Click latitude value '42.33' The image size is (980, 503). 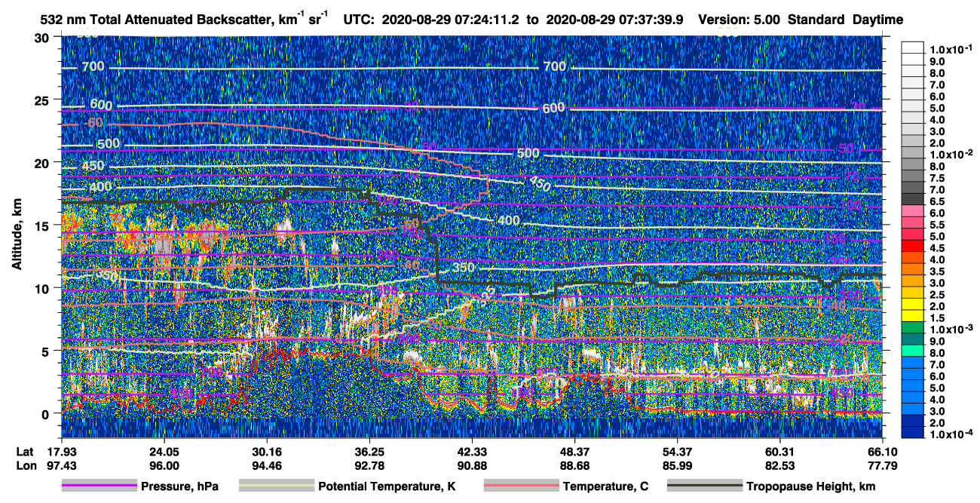pos(472,451)
